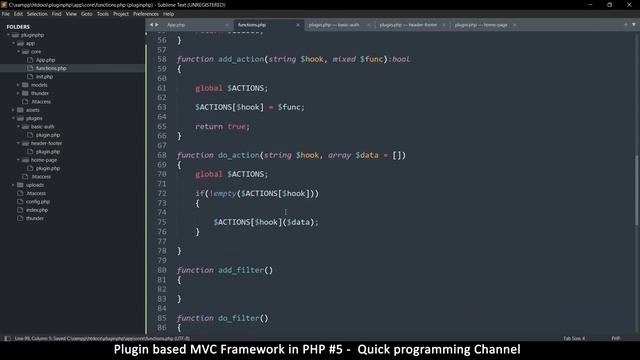Screen dimensions: 640x360
Task: Close the plugin.php — home-page tab
Action: coord(515,25)
